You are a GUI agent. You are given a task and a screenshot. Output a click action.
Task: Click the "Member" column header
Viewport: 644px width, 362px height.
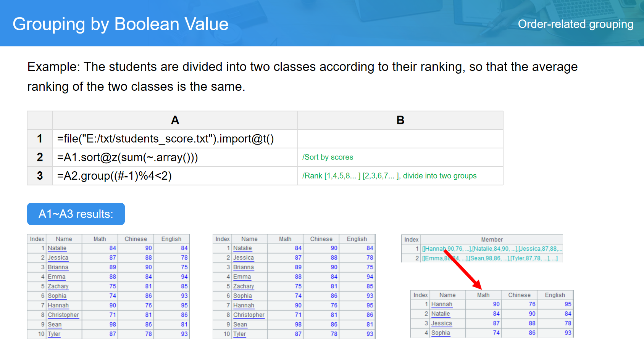(x=492, y=240)
